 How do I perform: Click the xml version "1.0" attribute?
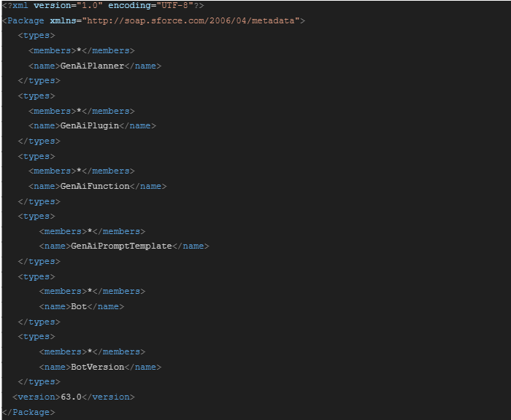click(x=68, y=6)
